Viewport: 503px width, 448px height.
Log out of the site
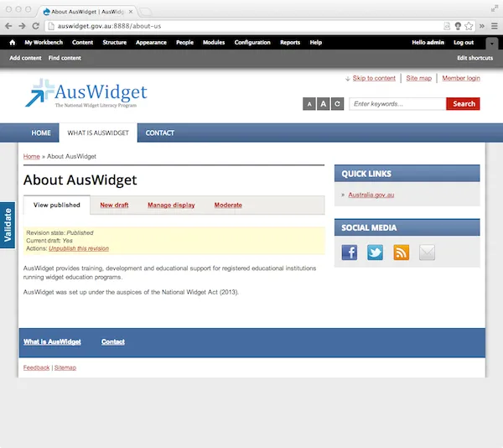point(464,42)
